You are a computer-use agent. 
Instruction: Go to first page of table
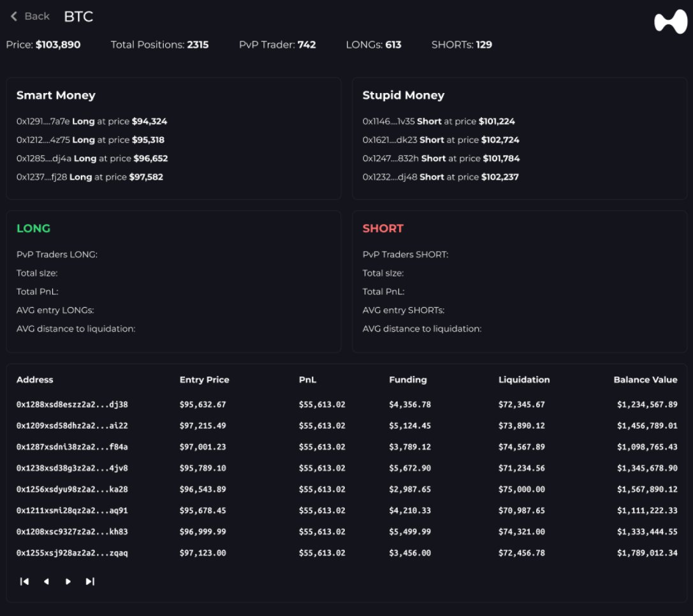(x=25, y=581)
